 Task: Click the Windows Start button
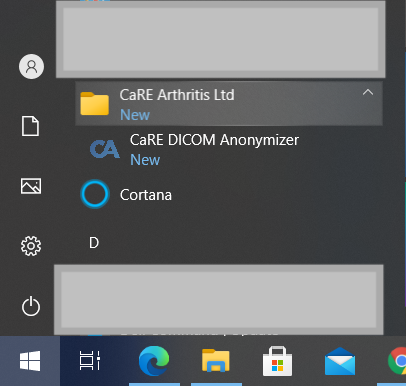coord(30,361)
